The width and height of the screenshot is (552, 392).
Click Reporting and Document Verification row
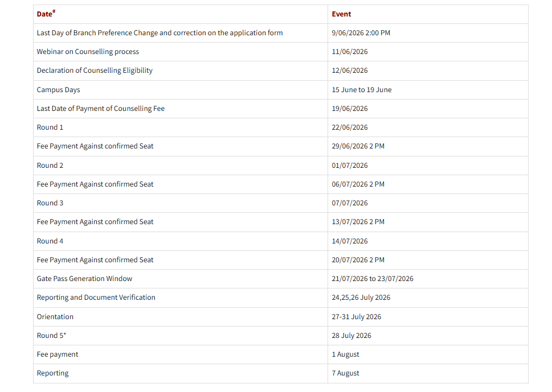pos(281,298)
